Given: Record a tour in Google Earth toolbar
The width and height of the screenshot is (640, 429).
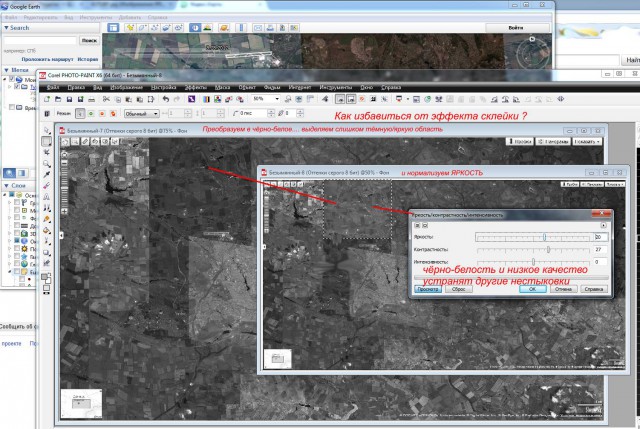Looking at the screenshot, I should pyautogui.click(x=178, y=28).
